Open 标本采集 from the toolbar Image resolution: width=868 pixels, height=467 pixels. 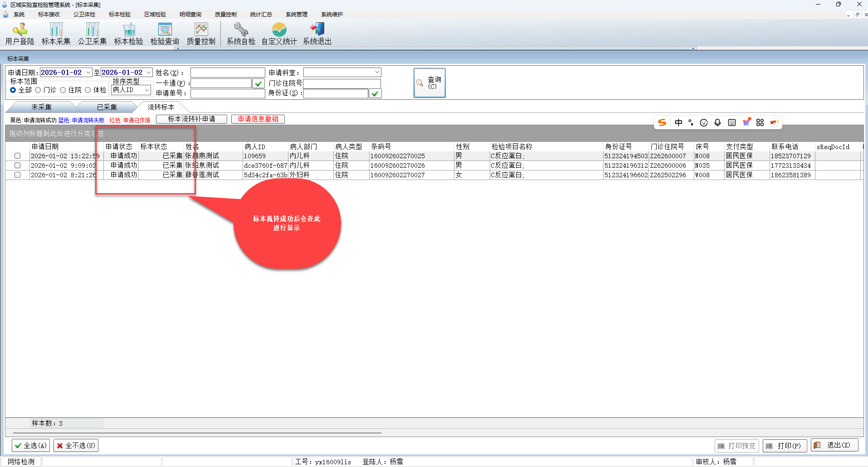tap(56, 30)
